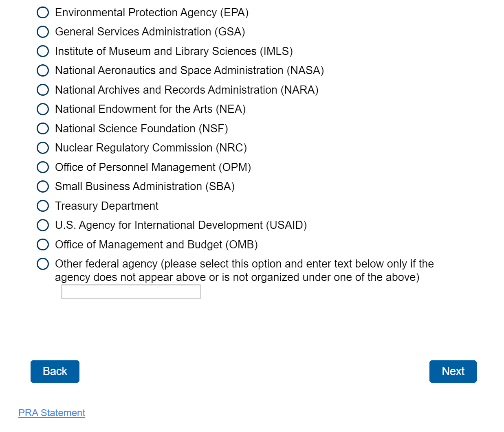Viewport: 504px width, 432px height.
Task: Pick National Aeronautics and Space Administration (NASA)
Action: pyautogui.click(x=43, y=70)
